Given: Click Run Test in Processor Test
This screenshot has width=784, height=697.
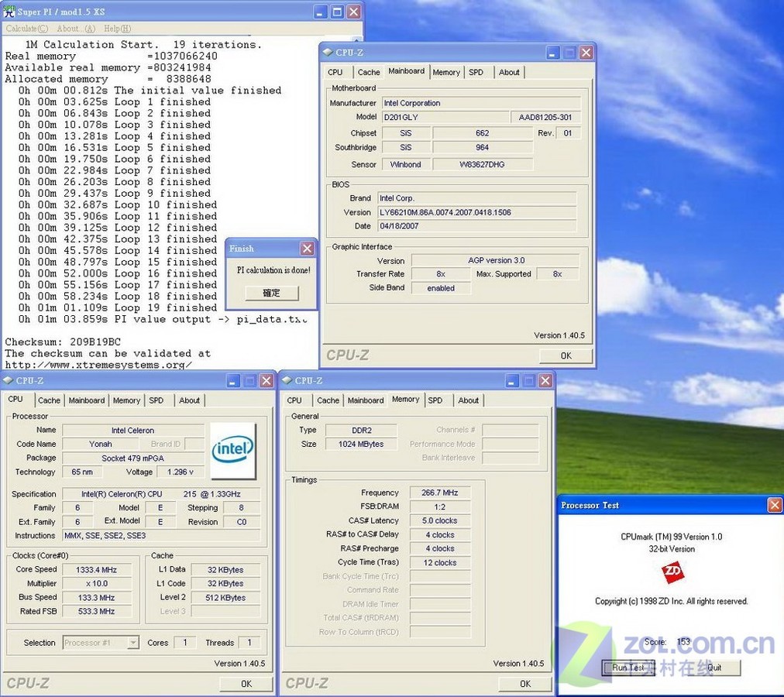Looking at the screenshot, I should [628, 668].
